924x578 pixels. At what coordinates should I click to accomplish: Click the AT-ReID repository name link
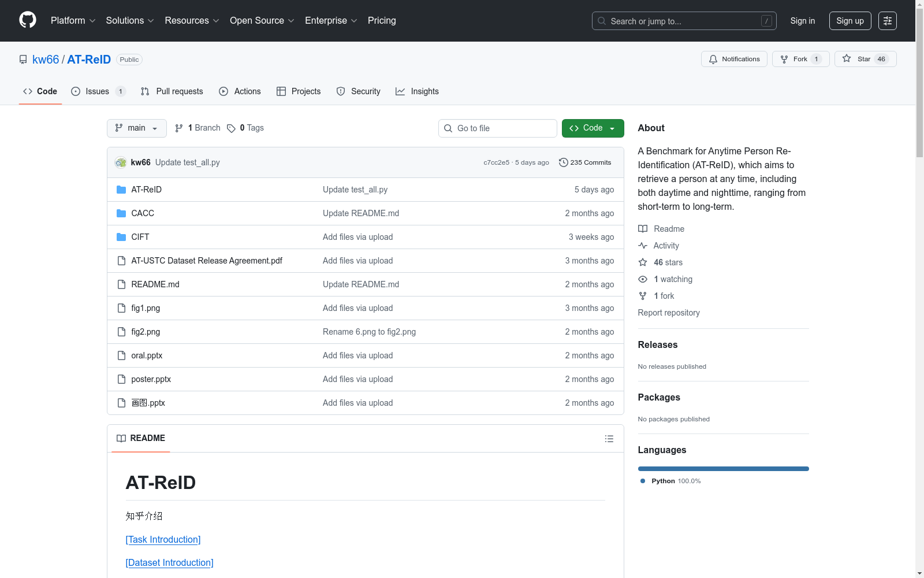click(89, 60)
